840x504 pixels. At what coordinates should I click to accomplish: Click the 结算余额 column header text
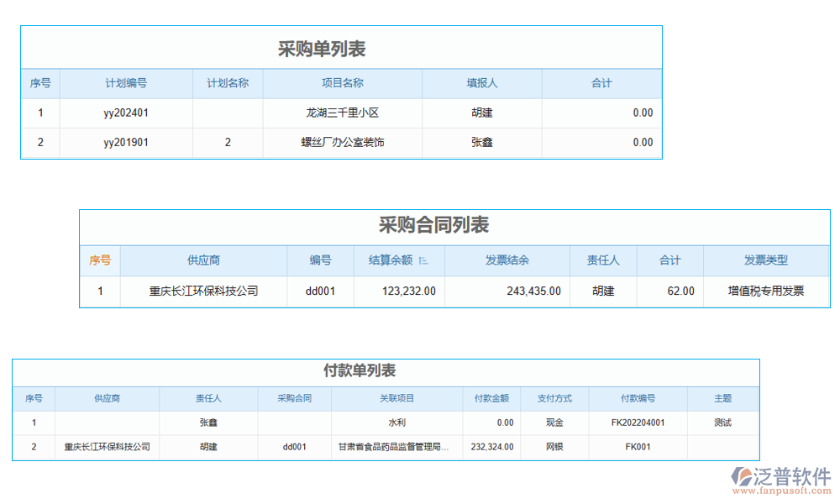391,260
